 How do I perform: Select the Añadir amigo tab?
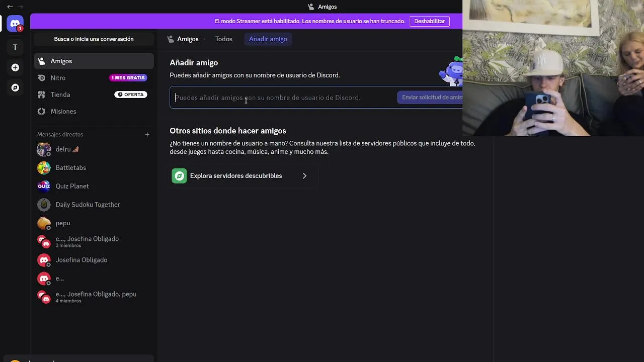(x=268, y=39)
